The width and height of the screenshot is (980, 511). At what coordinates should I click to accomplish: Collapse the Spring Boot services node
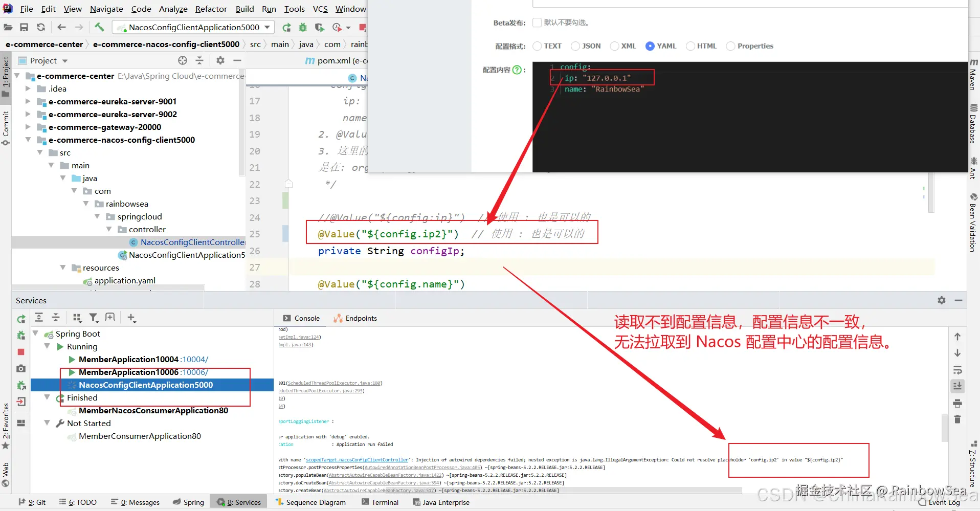pyautogui.click(x=36, y=334)
